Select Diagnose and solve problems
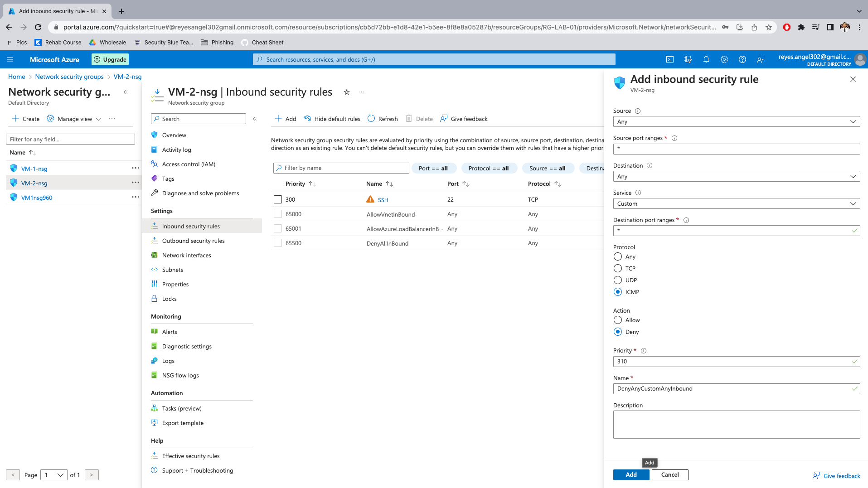 point(200,193)
